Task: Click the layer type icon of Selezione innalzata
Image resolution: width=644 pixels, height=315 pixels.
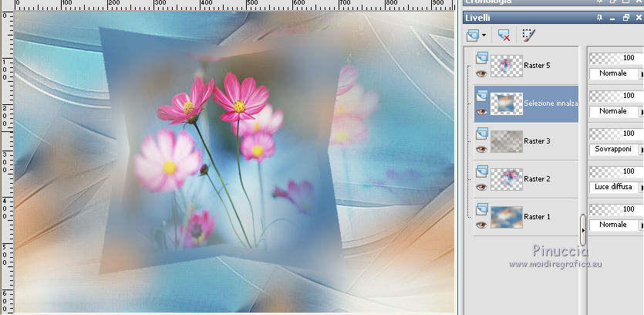Action: [482, 96]
